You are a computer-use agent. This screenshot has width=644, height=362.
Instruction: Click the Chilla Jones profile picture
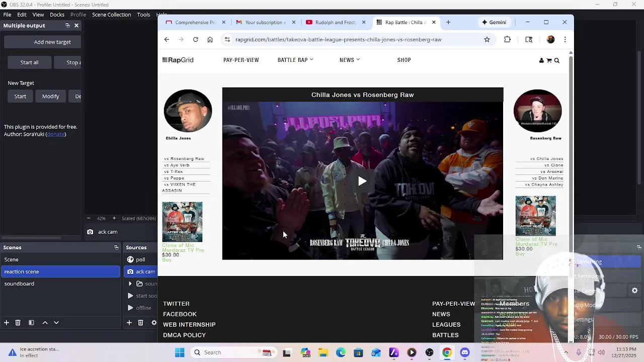pos(188,111)
